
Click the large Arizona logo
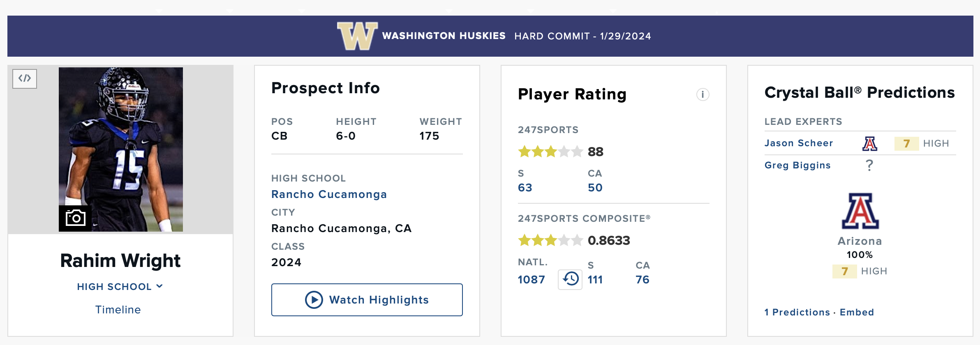pyautogui.click(x=860, y=211)
